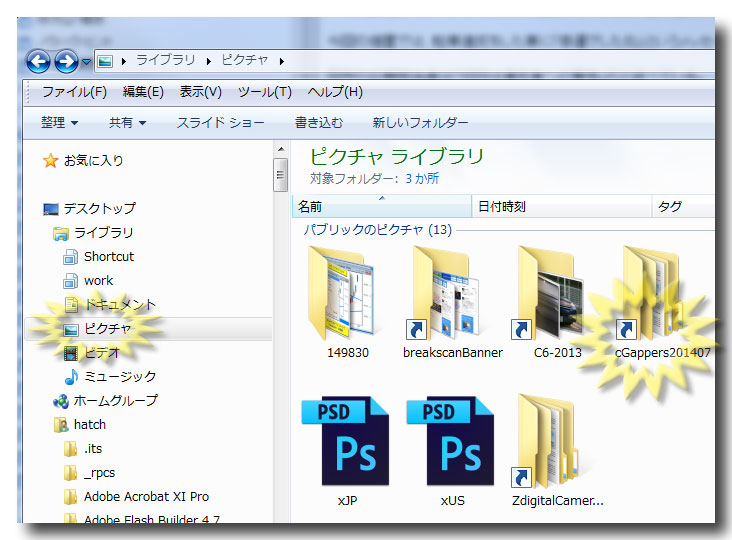Image resolution: width=732 pixels, height=540 pixels.
Task: Select the Shortcut library icon
Action: (x=70, y=257)
